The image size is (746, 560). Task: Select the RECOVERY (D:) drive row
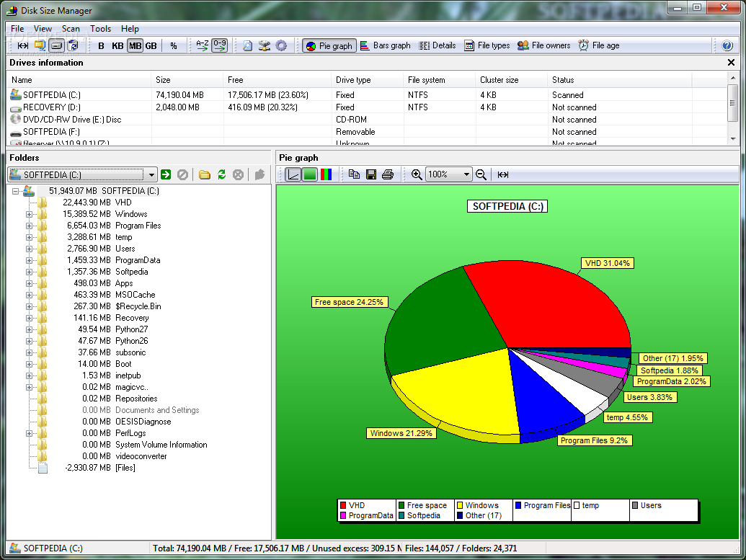point(366,107)
